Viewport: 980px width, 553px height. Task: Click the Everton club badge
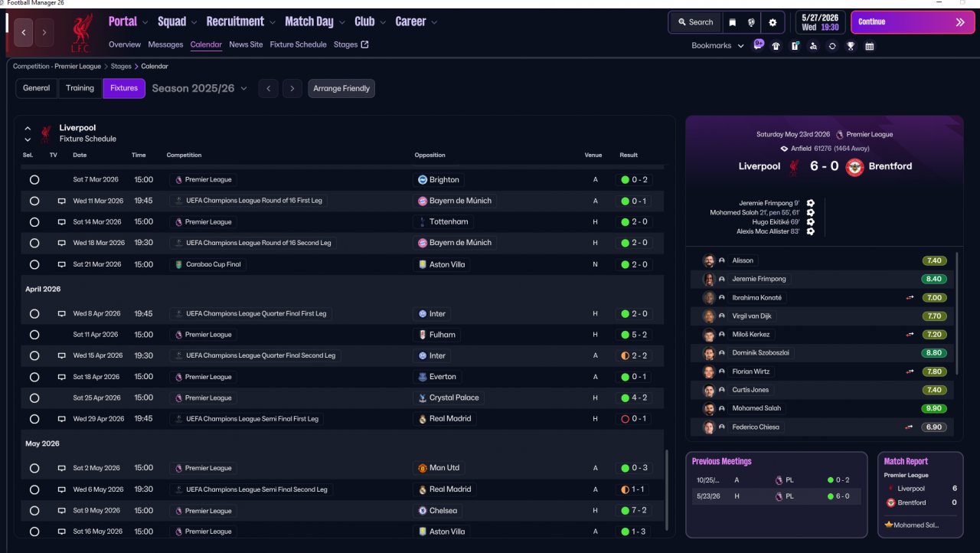click(x=422, y=377)
